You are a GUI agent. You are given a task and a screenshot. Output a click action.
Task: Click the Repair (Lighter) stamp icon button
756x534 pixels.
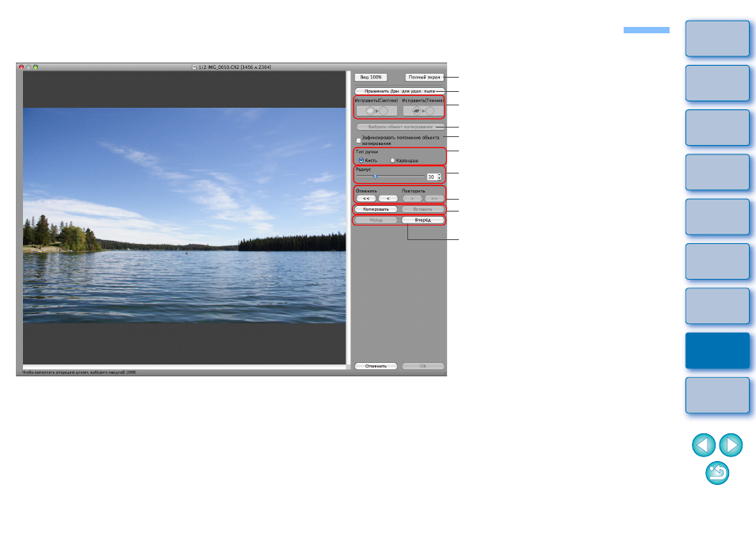pyautogui.click(x=376, y=111)
